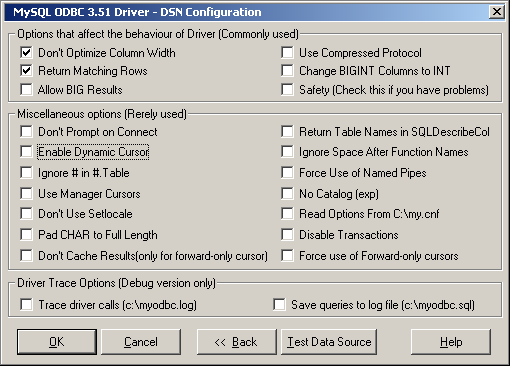510x366 pixels.
Task: Enable Force Use of Named Pipes
Action: click(x=287, y=173)
